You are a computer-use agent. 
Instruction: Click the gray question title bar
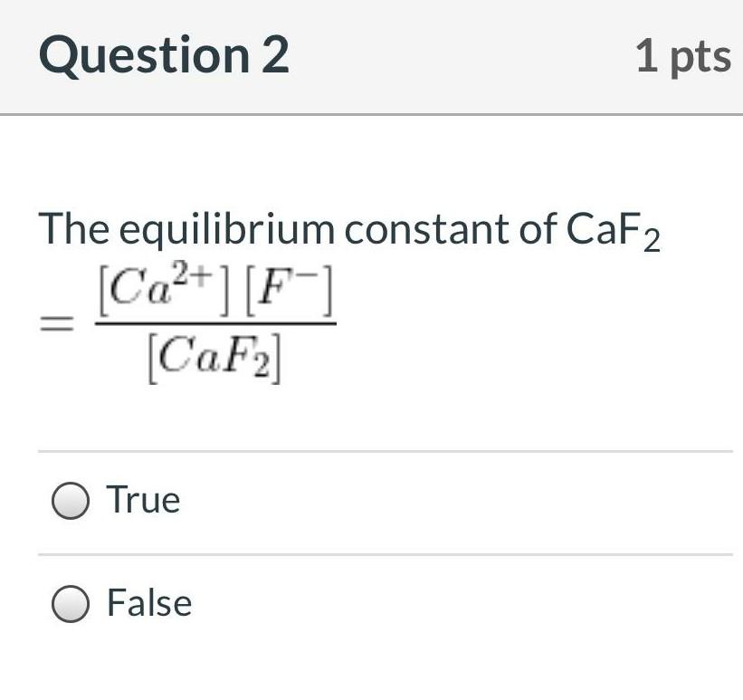click(371, 54)
